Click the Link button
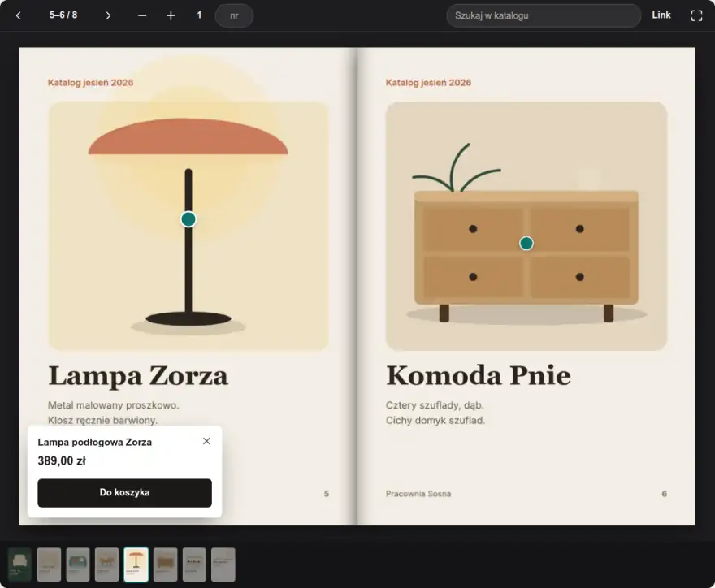The height and width of the screenshot is (588, 715). 661,15
